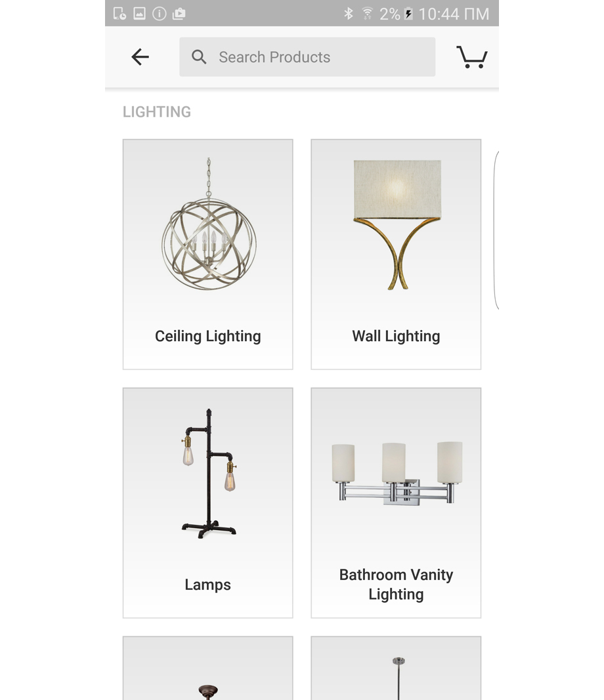Open the Wall Lighting category

[x=396, y=255]
